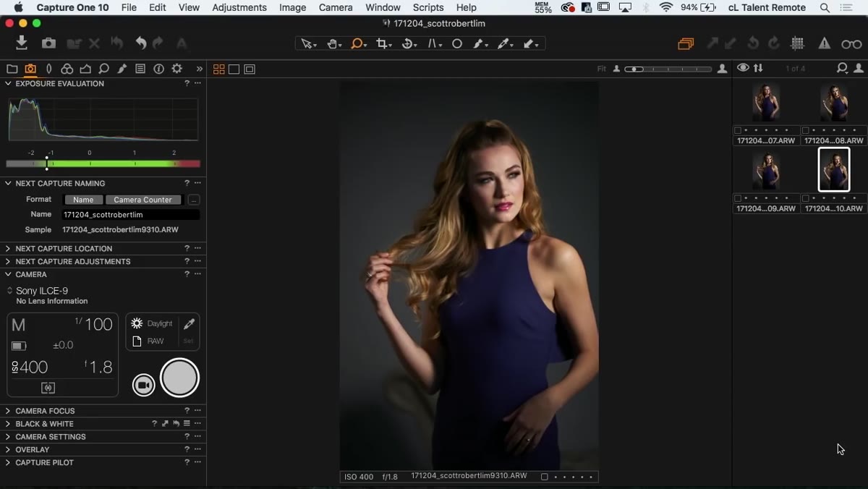868x489 pixels.
Task: Open the Batch gear tool tab
Action: click(177, 69)
